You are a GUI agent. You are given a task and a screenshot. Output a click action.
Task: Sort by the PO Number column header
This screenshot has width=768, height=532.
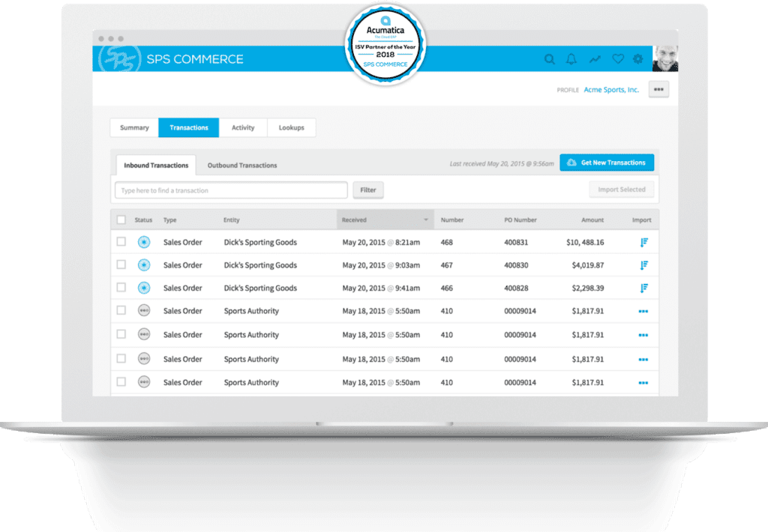(520, 220)
